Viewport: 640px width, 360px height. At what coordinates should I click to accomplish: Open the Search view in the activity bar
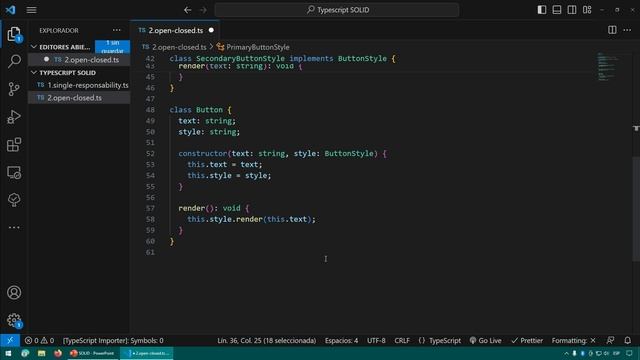(x=14, y=61)
